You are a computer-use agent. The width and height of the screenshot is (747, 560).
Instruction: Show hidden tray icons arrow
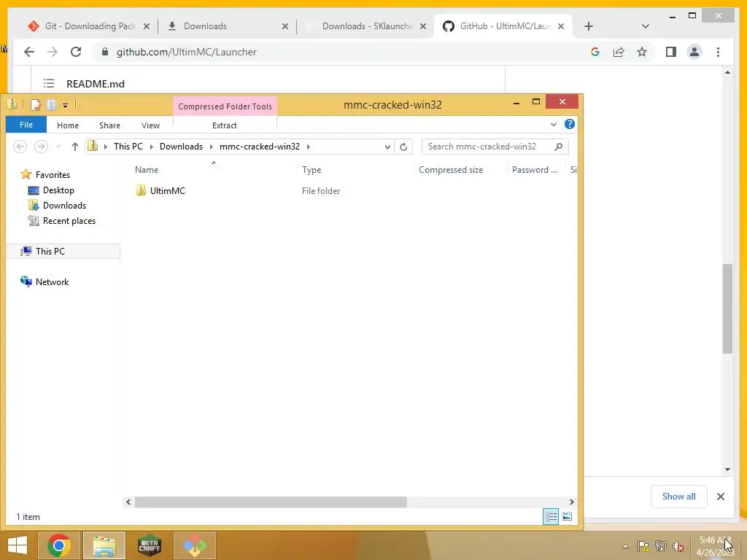[625, 546]
